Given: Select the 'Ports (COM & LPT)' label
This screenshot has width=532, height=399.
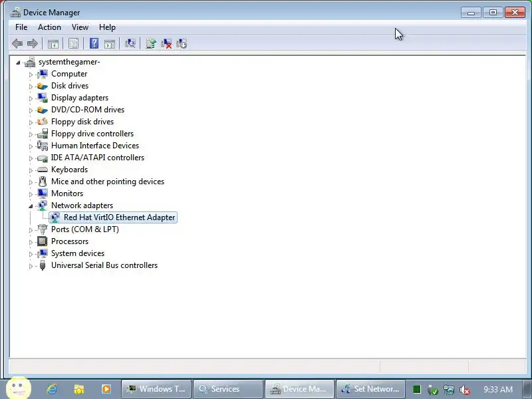Looking at the screenshot, I should pos(85,229).
